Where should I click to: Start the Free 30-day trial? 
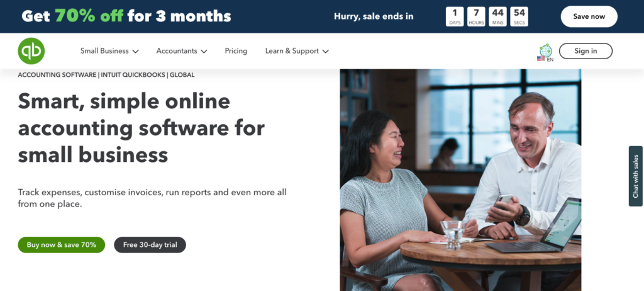(x=150, y=245)
